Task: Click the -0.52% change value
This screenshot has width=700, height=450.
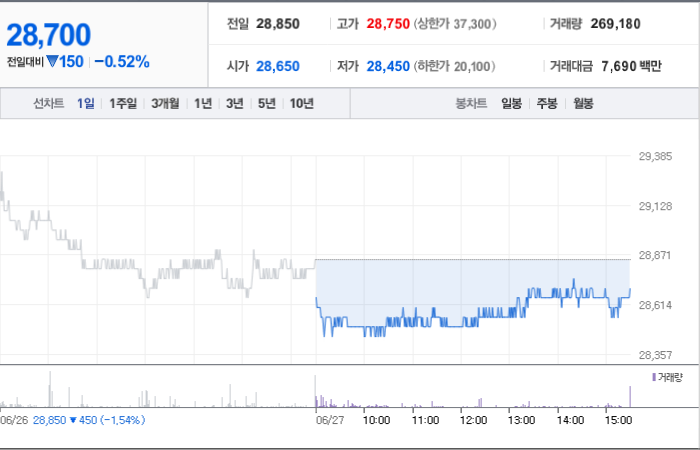Action: (122, 62)
